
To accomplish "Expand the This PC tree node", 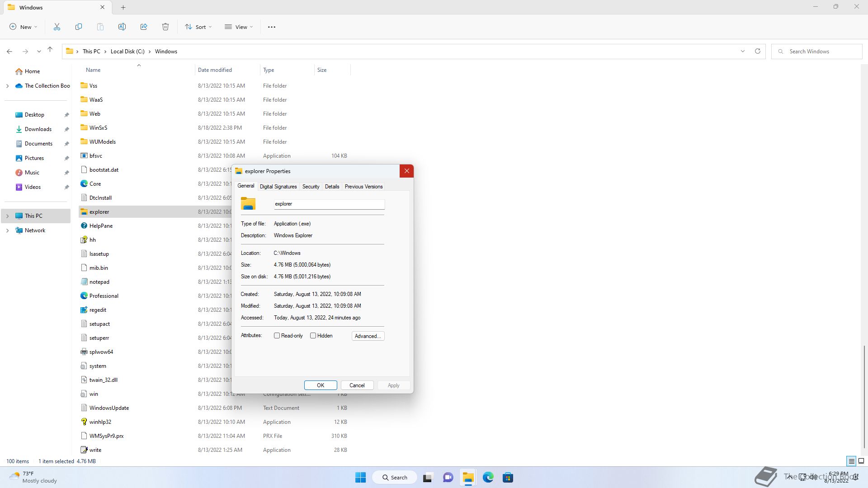I will pos(7,216).
